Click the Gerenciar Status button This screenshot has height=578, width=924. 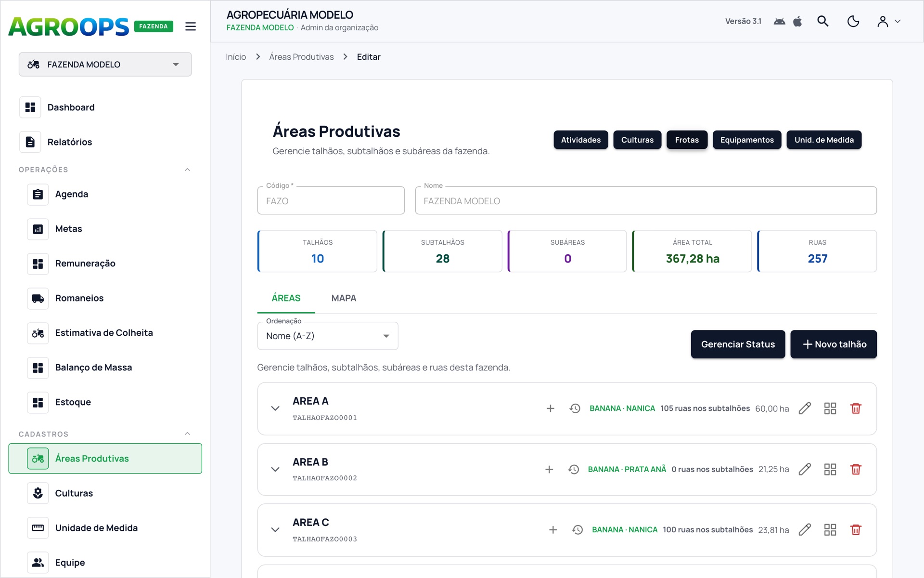(738, 344)
